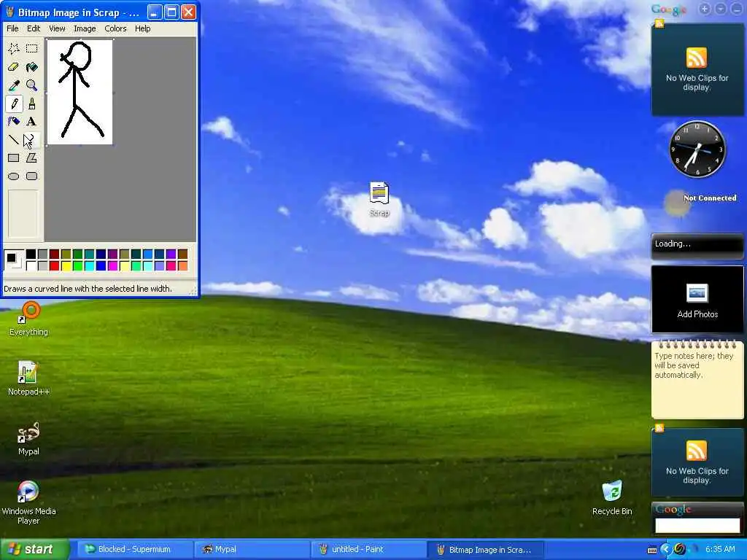Switch to untitled - Paint taskbar button
The width and height of the screenshot is (747, 560).
369,550
